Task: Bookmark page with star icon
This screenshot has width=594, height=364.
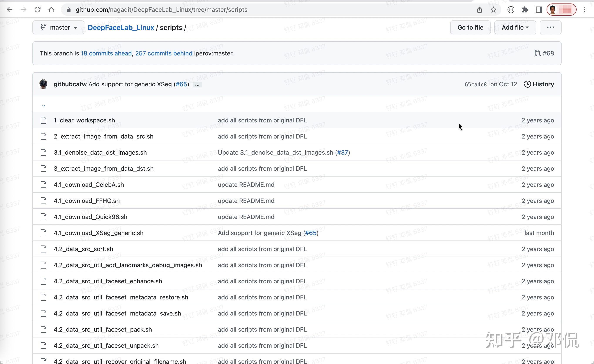Action: [x=493, y=10]
